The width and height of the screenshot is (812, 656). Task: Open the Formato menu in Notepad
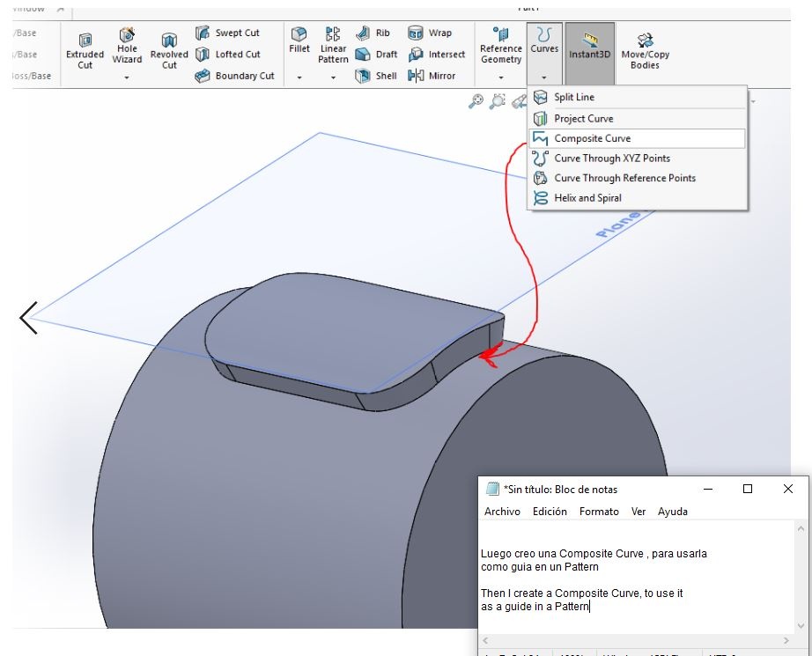599,512
